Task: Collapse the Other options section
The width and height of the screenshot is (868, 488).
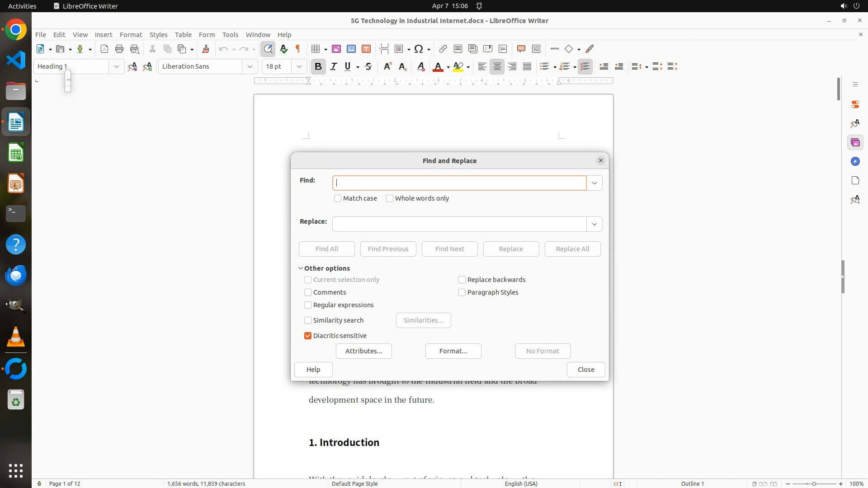Action: (x=301, y=268)
